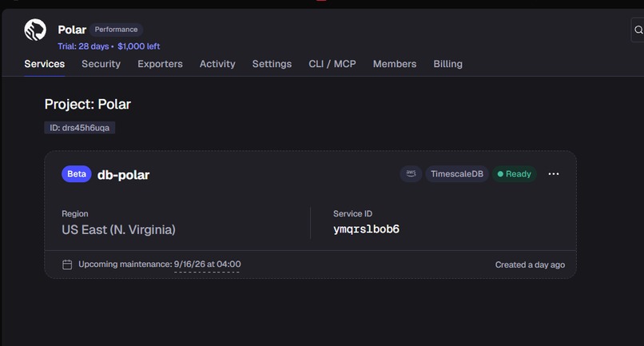Image resolution: width=644 pixels, height=346 pixels.
Task: Click the $1,000 left credit link
Action: tap(139, 46)
